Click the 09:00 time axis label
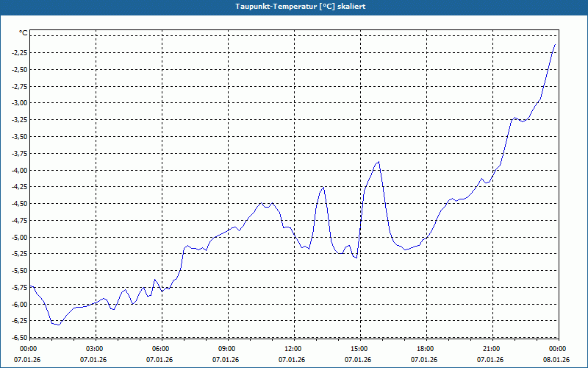This screenshot has height=368, width=588. tap(228, 349)
